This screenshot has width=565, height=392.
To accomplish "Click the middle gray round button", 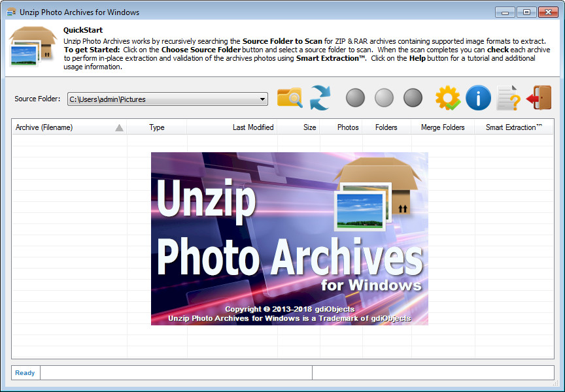I will [x=384, y=97].
